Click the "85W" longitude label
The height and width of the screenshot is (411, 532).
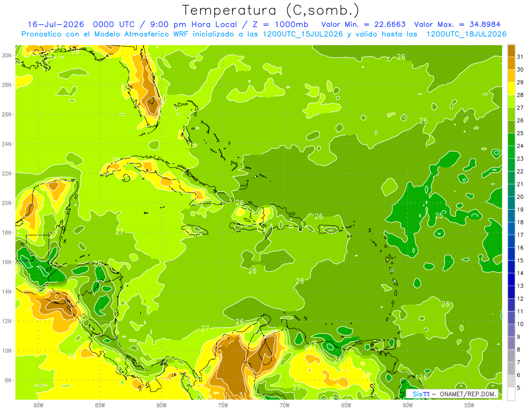coord(100,405)
